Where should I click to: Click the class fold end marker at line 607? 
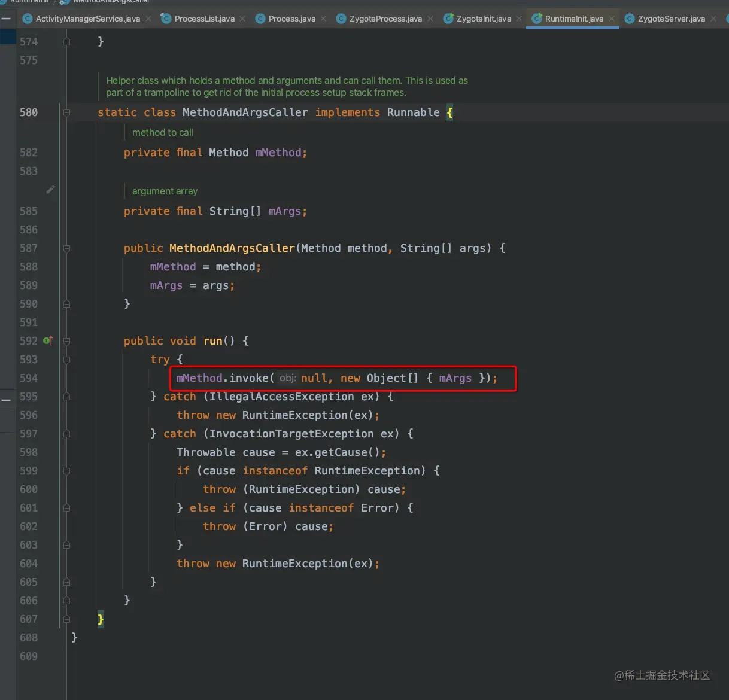(66, 619)
